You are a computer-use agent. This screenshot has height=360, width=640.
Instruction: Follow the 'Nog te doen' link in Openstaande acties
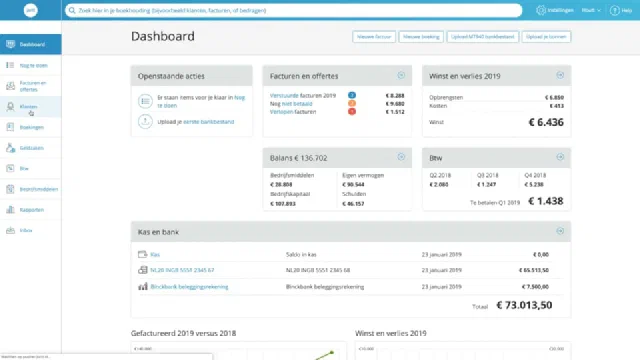coord(201,101)
